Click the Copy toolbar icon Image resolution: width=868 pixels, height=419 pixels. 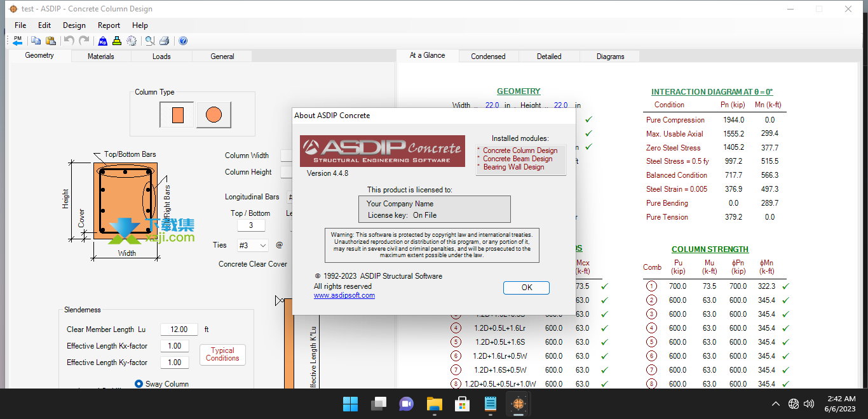[36, 41]
